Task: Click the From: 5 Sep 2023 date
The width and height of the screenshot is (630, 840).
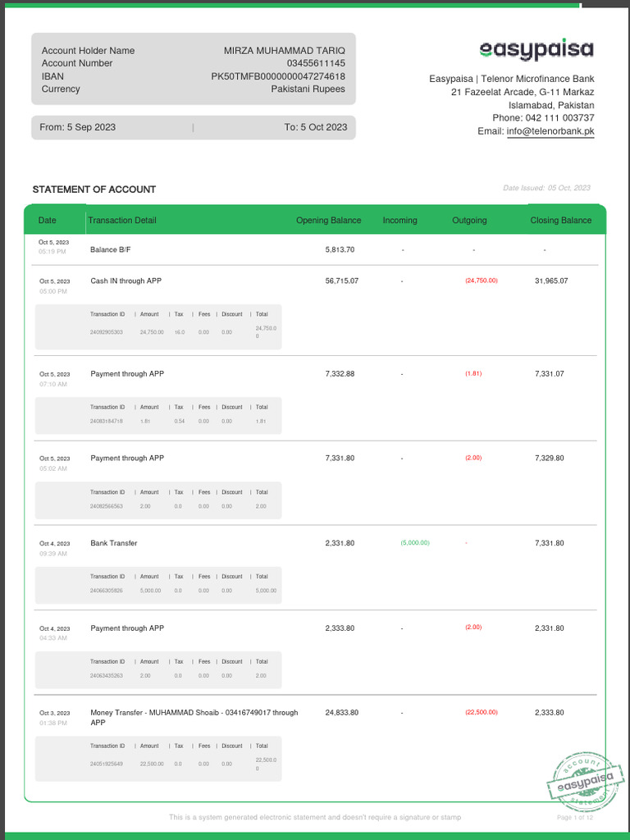Action: coord(77,127)
